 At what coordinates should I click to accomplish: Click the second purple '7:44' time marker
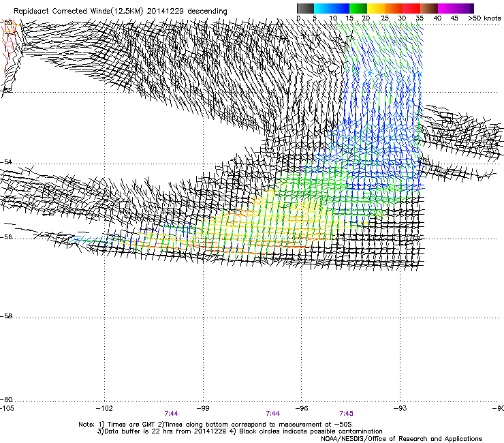tap(273, 414)
